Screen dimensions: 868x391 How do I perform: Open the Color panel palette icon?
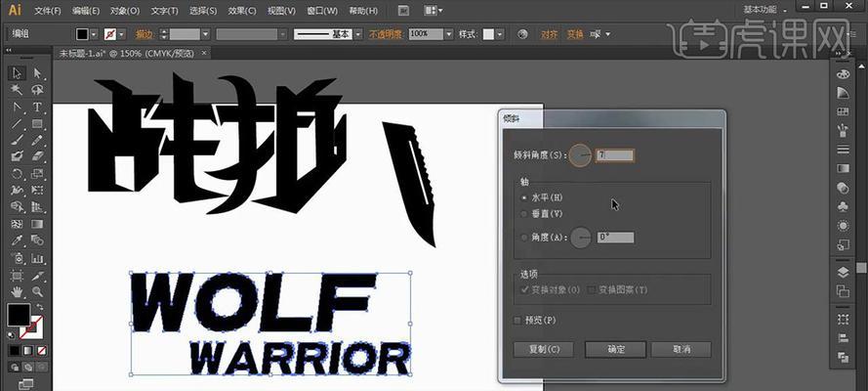[843, 73]
